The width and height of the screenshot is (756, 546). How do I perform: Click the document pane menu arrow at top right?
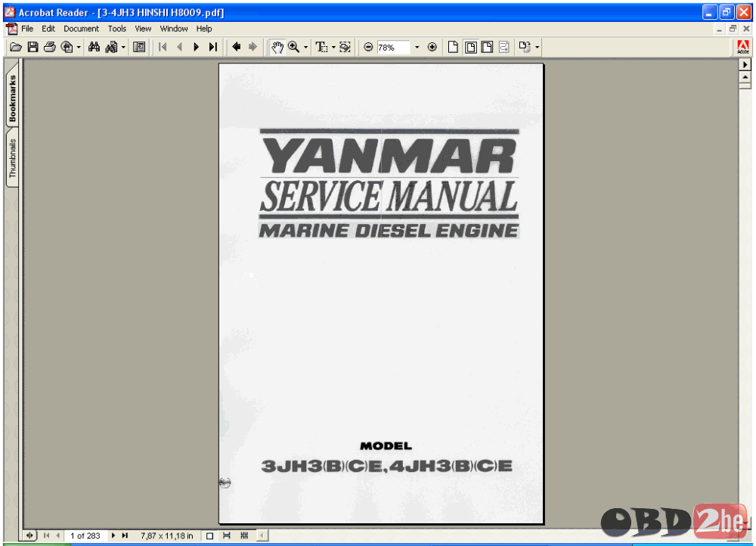pos(745,64)
